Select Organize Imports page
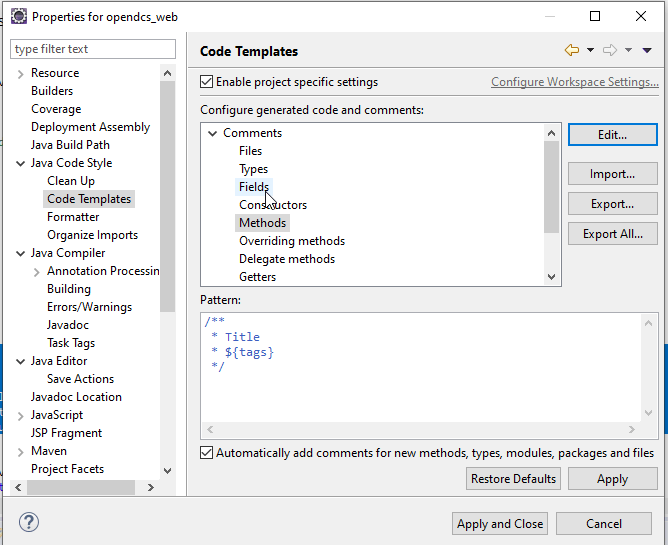Screen dimensions: 668x545 click(92, 235)
